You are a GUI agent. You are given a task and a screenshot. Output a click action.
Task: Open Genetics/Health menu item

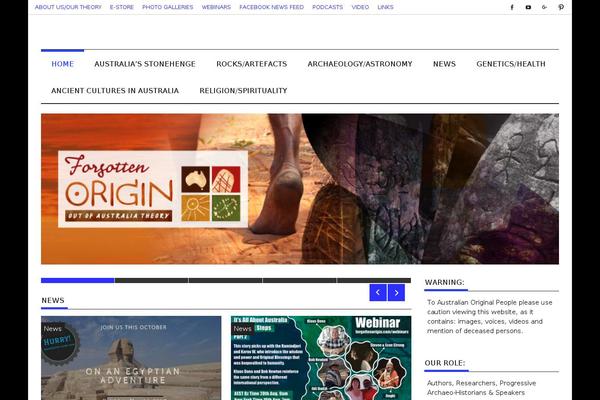(x=511, y=64)
